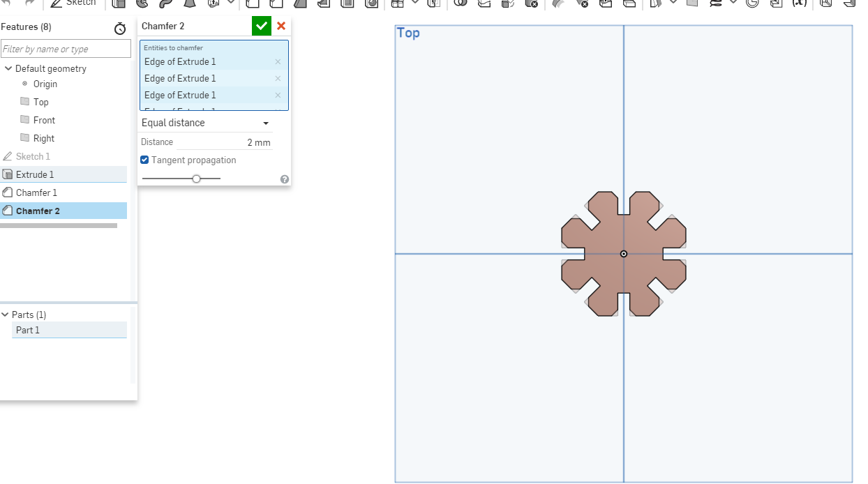Select the Fillet tool in toolbar
The height and width of the screenshot is (484, 868).
click(253, 3)
